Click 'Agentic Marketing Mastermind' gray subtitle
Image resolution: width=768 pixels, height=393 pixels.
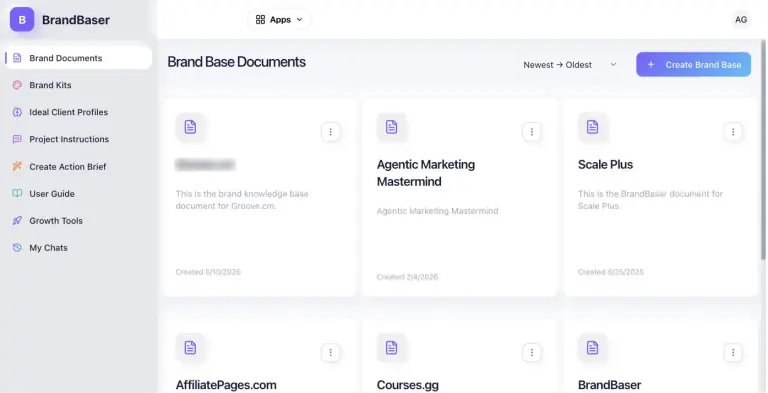coord(437,211)
